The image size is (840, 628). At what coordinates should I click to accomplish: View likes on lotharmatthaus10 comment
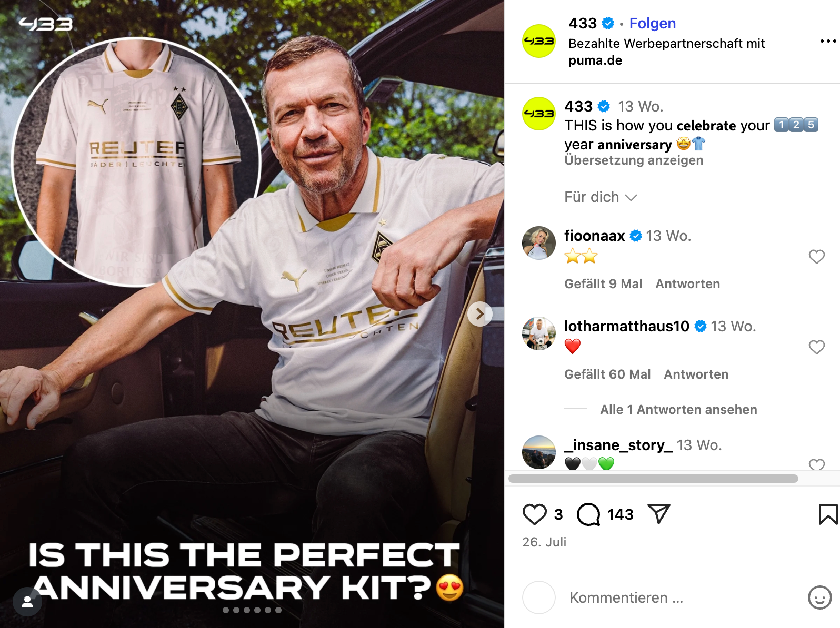(607, 374)
